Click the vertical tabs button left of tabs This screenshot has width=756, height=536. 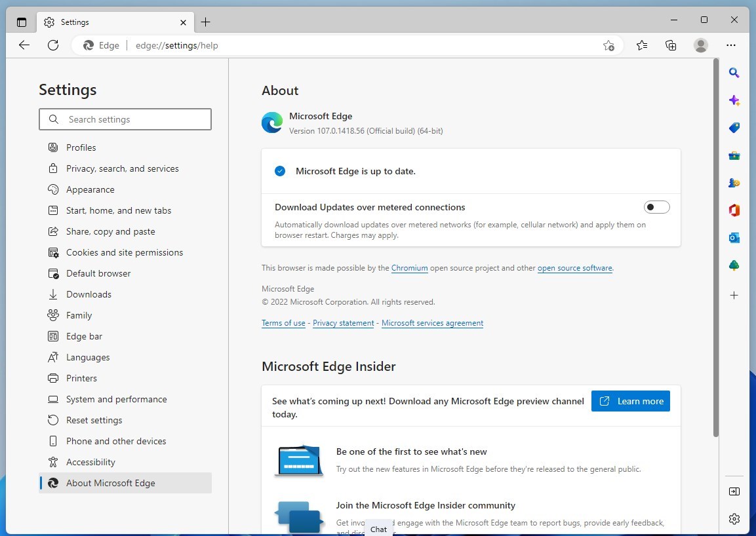(x=21, y=21)
